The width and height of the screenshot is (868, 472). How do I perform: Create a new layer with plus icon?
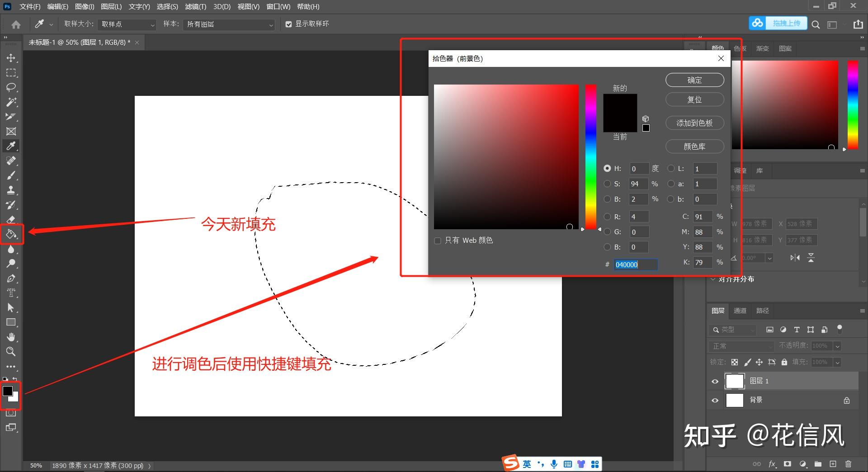[833, 464]
